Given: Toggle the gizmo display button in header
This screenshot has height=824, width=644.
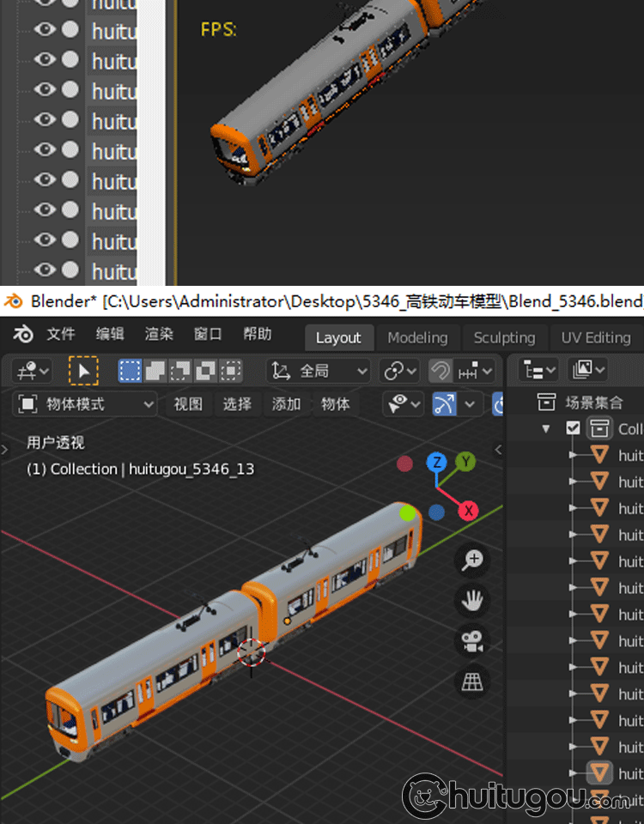Looking at the screenshot, I should pyautogui.click(x=444, y=403).
